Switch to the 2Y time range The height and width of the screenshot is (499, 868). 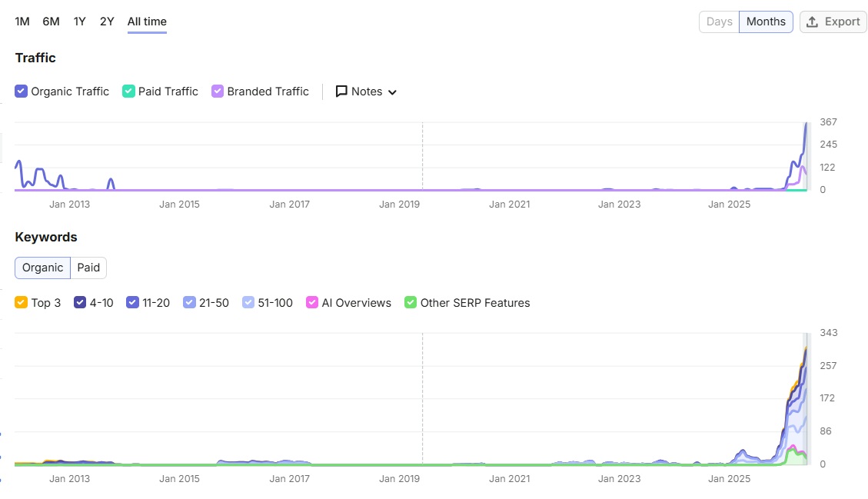click(107, 22)
